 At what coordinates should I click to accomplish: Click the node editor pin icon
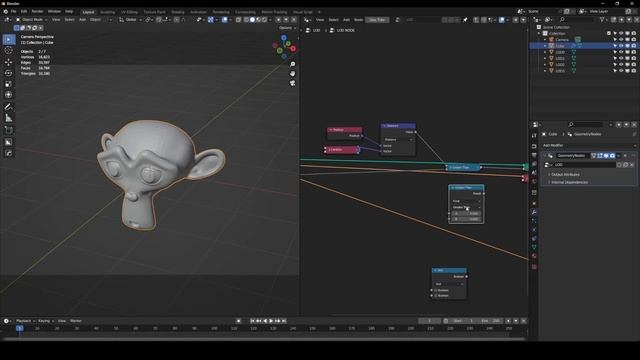[x=465, y=20]
